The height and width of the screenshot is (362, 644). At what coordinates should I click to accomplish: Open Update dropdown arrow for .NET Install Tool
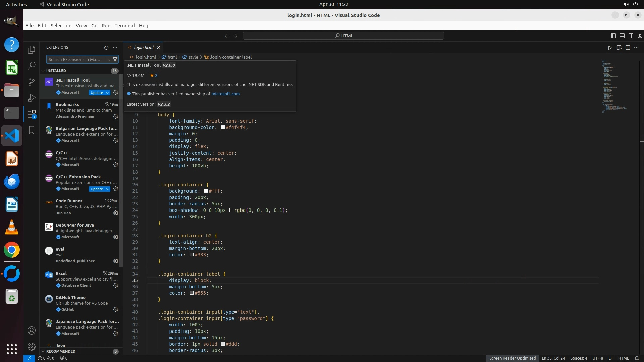(108, 93)
